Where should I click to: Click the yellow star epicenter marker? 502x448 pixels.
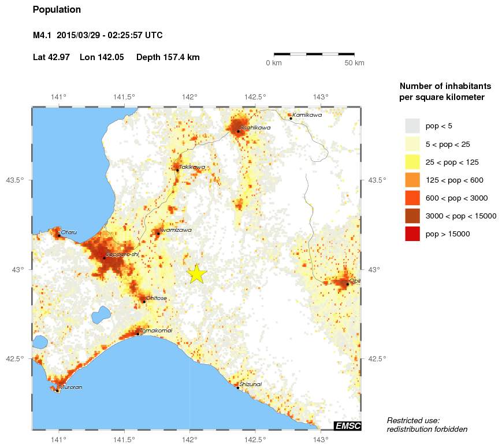tap(197, 274)
